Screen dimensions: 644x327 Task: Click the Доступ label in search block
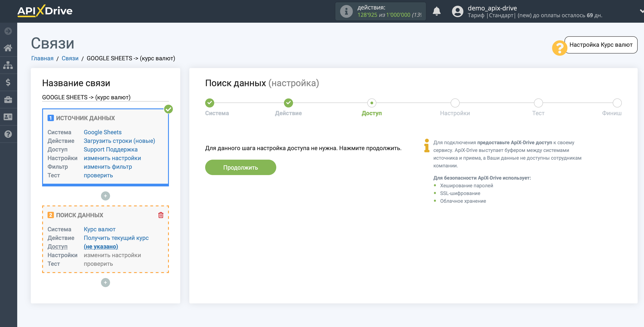58,247
